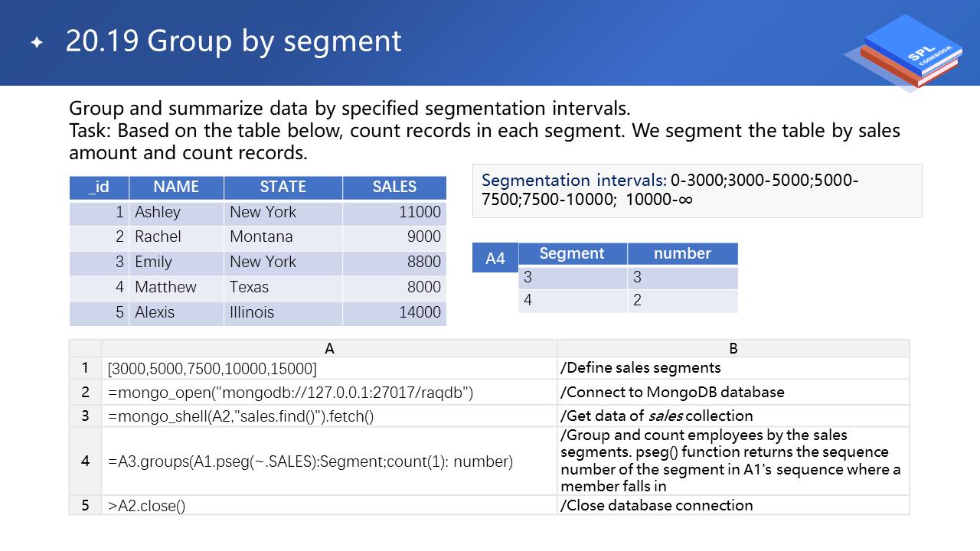Screen dimensions: 980x551
Task: Click the mongo_open code cell
Action: tap(329, 392)
